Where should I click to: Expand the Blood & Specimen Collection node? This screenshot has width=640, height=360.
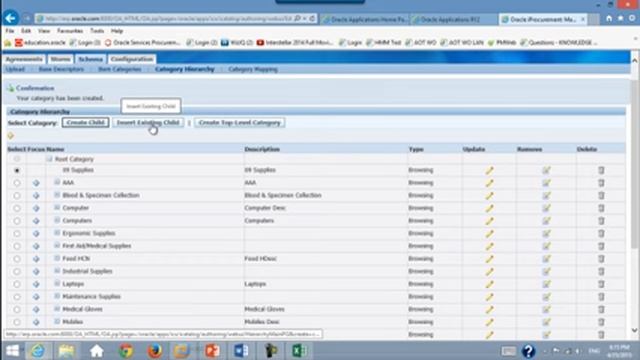coord(57,195)
